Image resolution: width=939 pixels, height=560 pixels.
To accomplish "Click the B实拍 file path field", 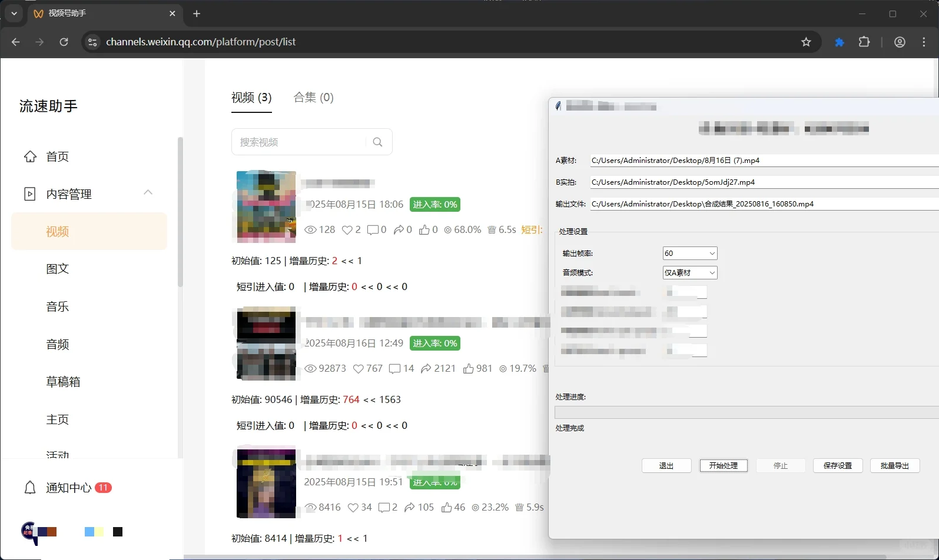I will point(765,182).
